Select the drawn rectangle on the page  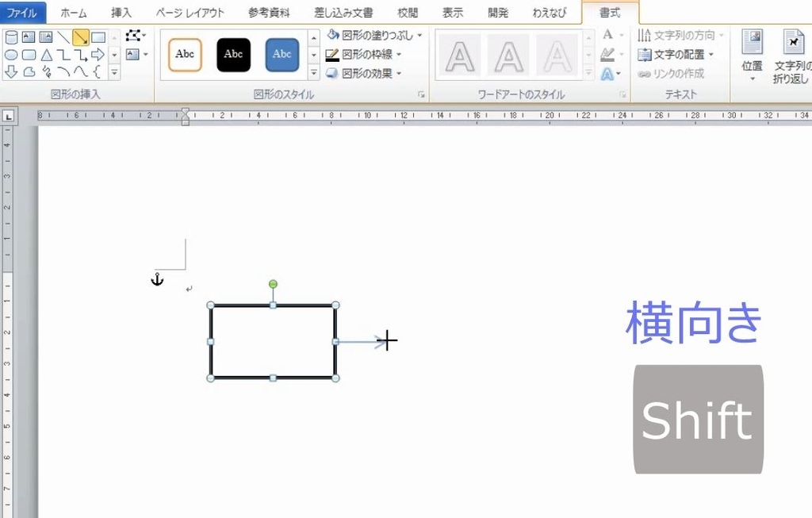[x=274, y=341]
